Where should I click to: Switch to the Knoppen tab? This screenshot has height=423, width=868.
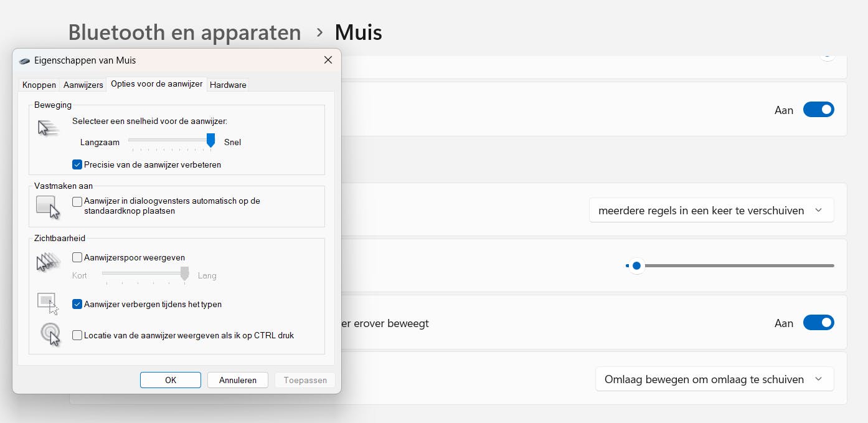click(x=39, y=85)
